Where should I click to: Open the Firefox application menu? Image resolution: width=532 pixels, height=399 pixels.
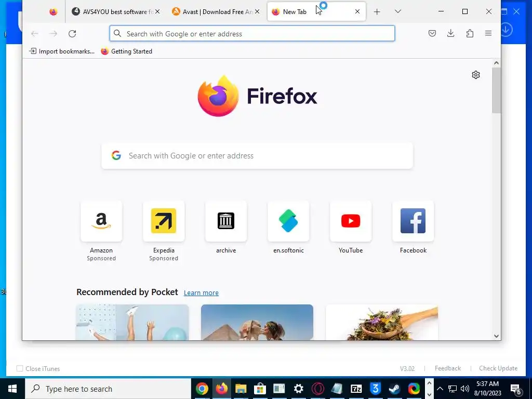[488, 33]
